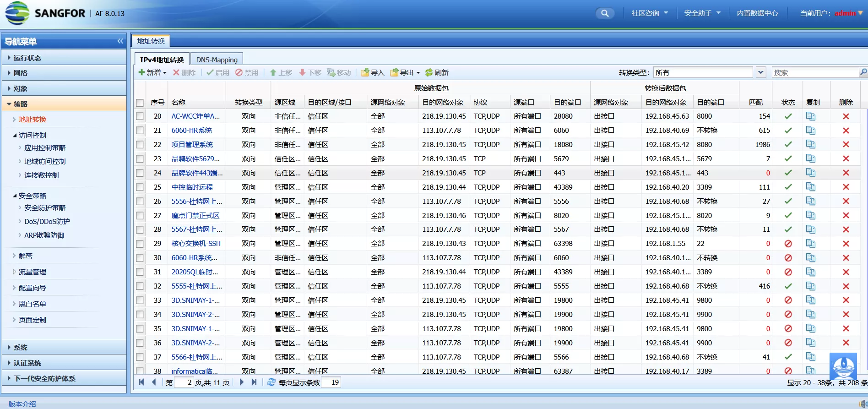Click the 内置数据中心 link
The width and height of the screenshot is (868, 409).
click(x=757, y=13)
